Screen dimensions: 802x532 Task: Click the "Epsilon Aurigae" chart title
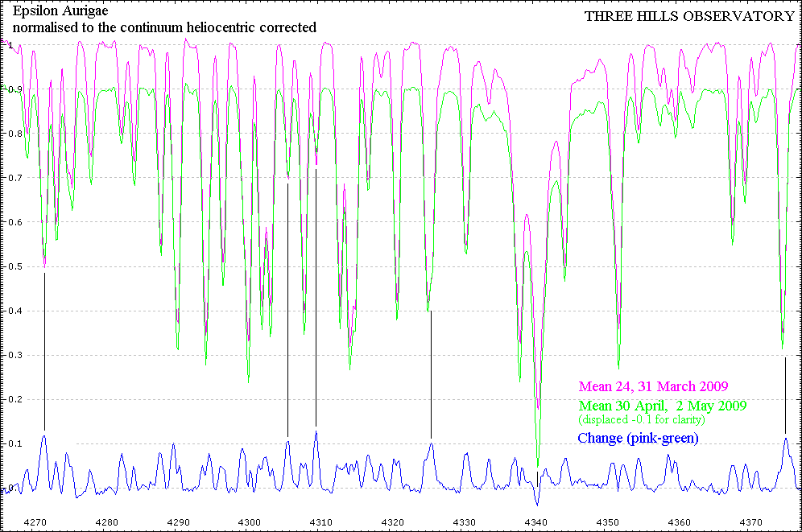[x=60, y=10]
